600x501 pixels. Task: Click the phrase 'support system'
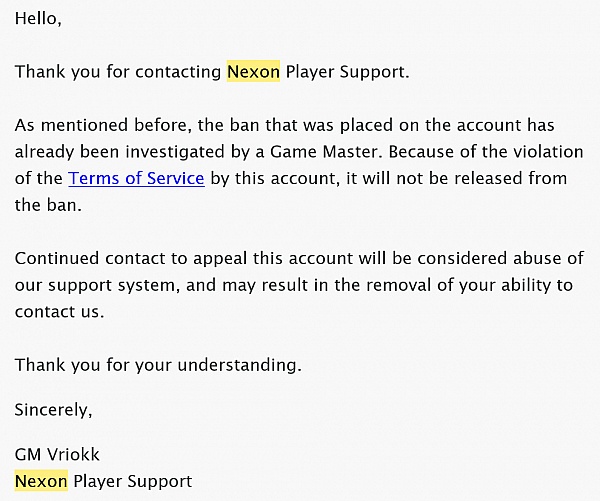tap(114, 286)
